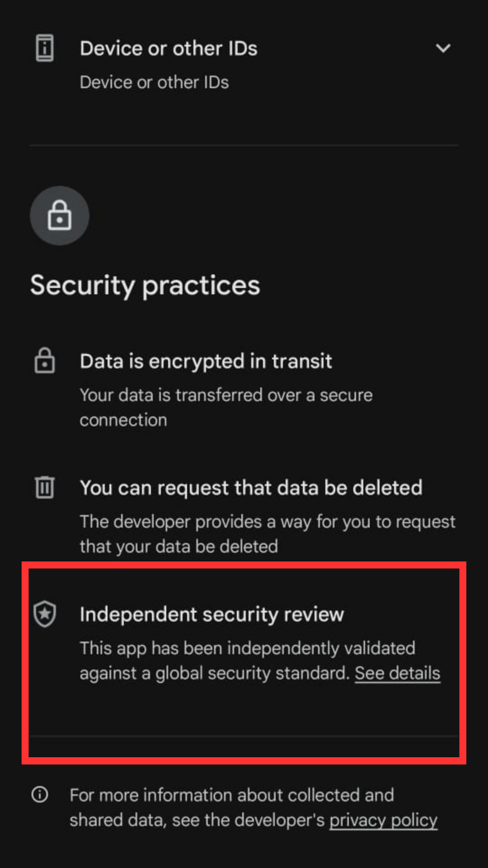Click the info circle icon
The height and width of the screenshot is (868, 488).
(40, 794)
